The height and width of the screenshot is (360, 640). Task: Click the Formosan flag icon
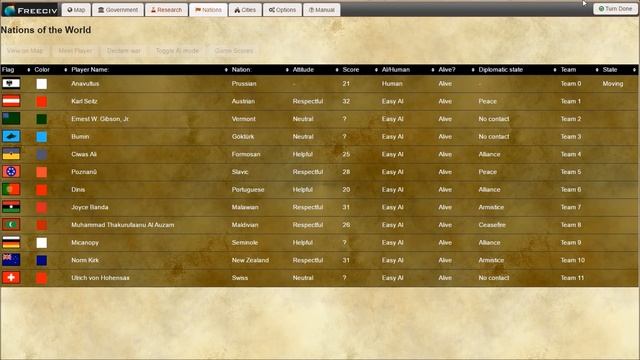(11, 154)
